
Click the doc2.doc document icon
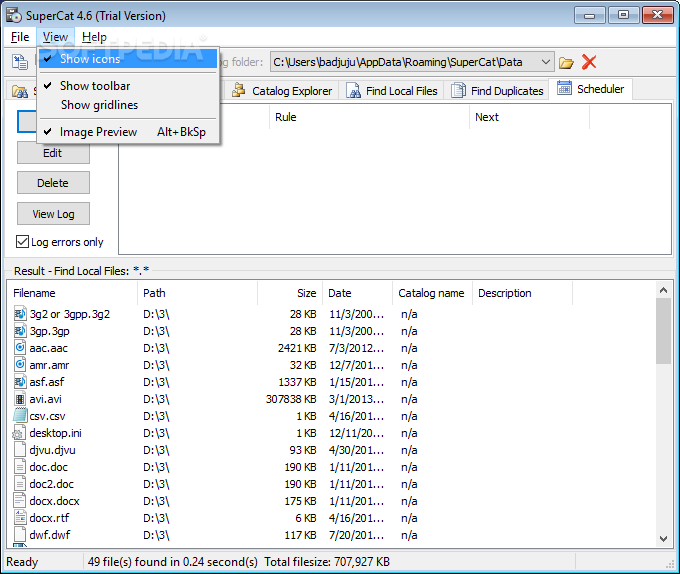20,483
